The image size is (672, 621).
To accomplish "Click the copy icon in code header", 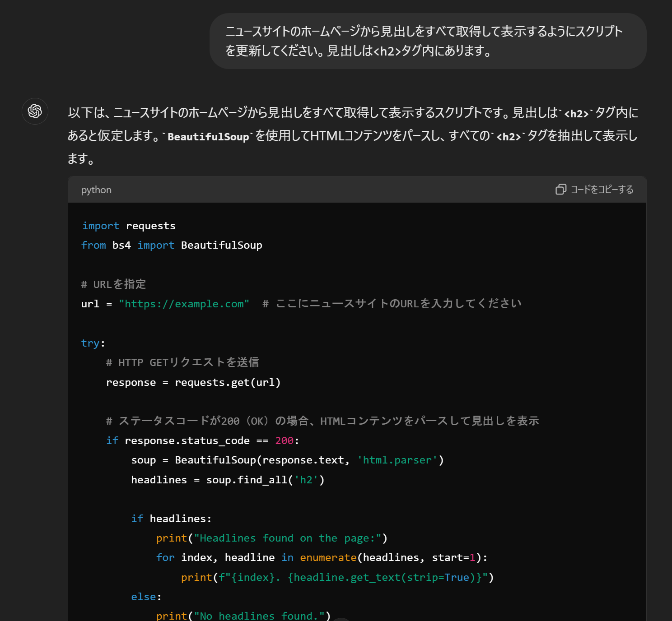I will point(560,190).
